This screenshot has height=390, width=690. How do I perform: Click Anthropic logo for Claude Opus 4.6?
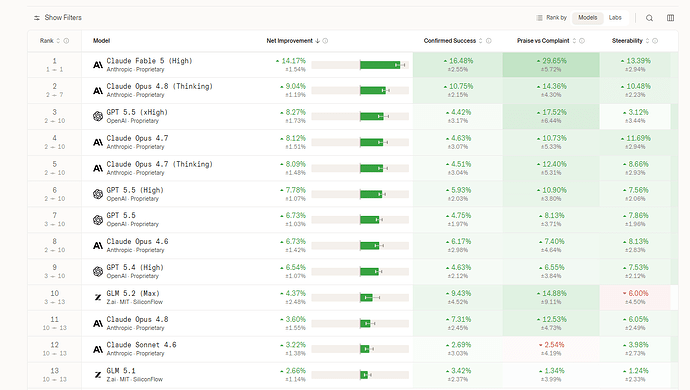pyautogui.click(x=98, y=246)
